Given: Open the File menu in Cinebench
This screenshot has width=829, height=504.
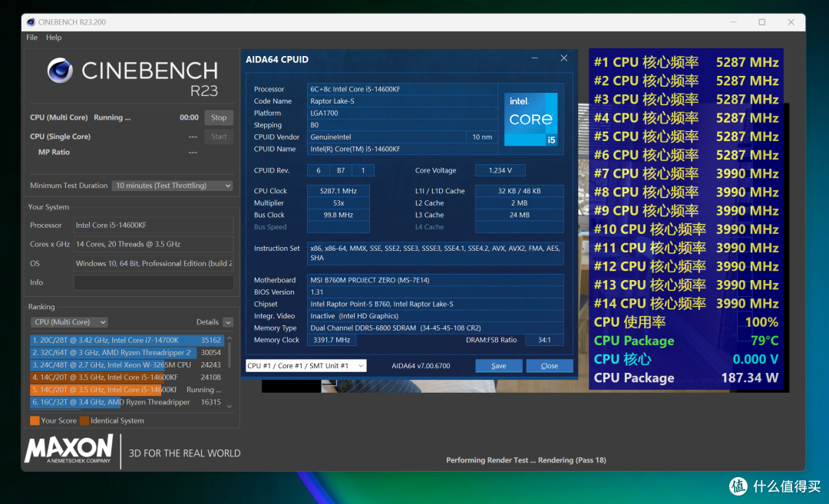Looking at the screenshot, I should pos(31,38).
